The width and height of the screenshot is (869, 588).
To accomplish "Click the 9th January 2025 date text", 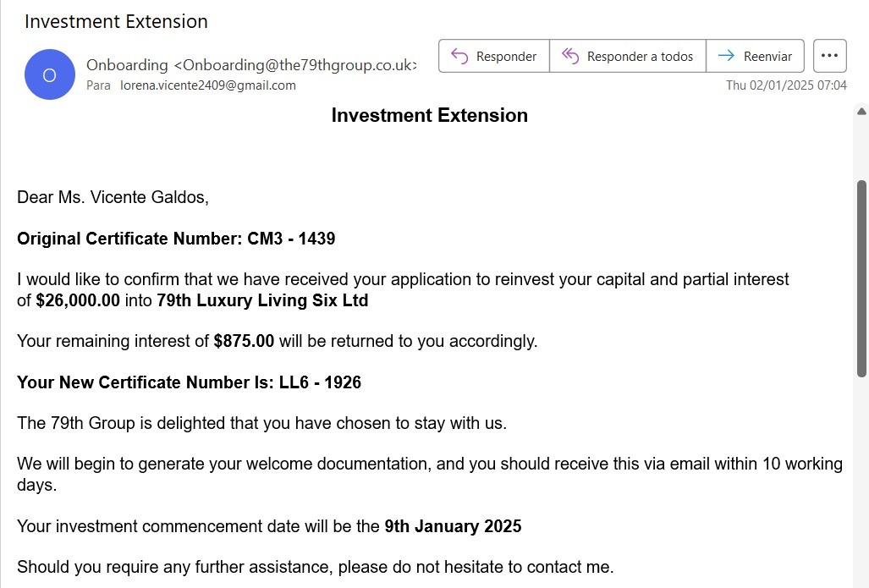I will click(x=453, y=526).
